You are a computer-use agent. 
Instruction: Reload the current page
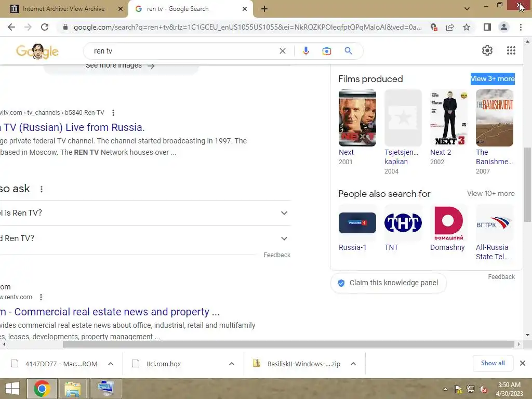point(45,27)
